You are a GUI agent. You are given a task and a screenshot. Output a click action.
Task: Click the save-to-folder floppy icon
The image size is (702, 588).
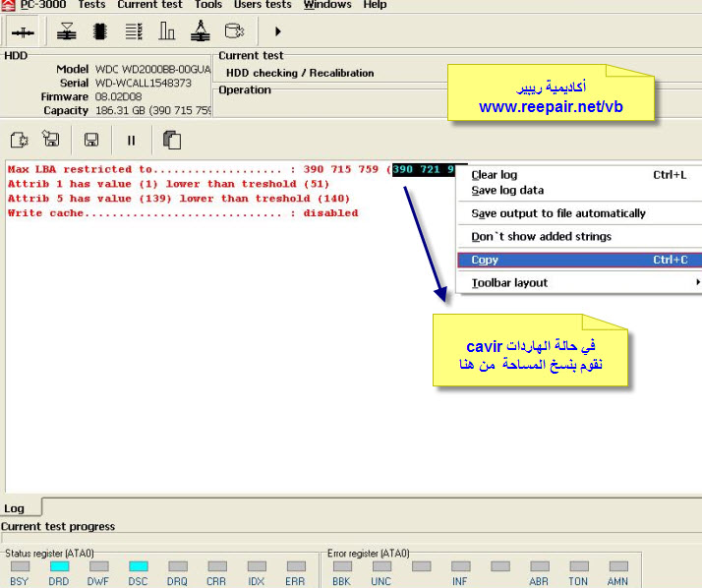[50, 139]
